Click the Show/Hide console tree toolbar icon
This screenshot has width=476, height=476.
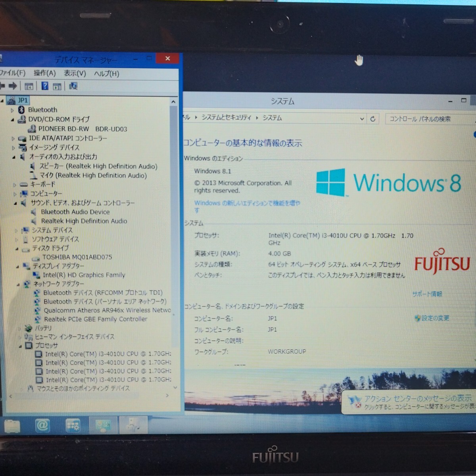pos(29,86)
